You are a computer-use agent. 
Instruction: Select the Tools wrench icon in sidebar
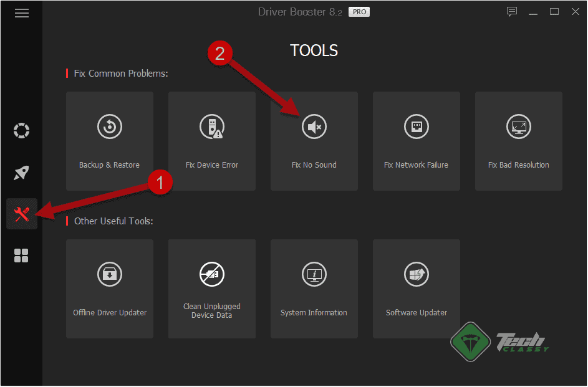(21, 214)
